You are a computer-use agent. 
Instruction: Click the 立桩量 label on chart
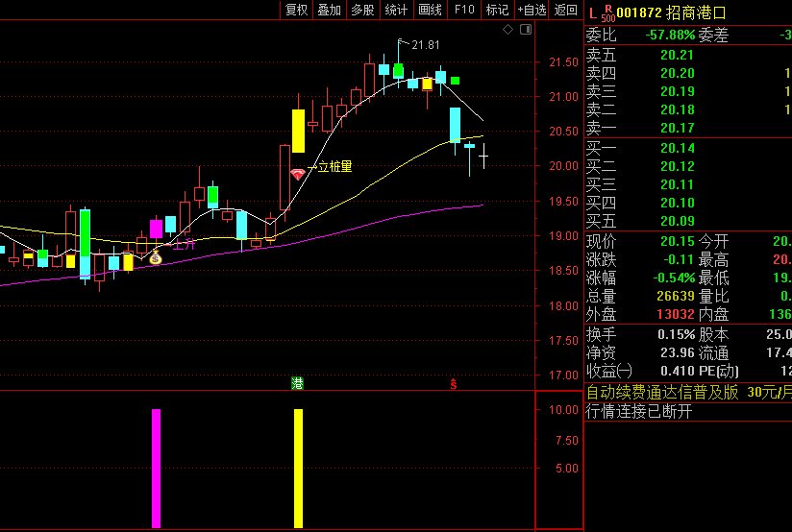tap(334, 166)
